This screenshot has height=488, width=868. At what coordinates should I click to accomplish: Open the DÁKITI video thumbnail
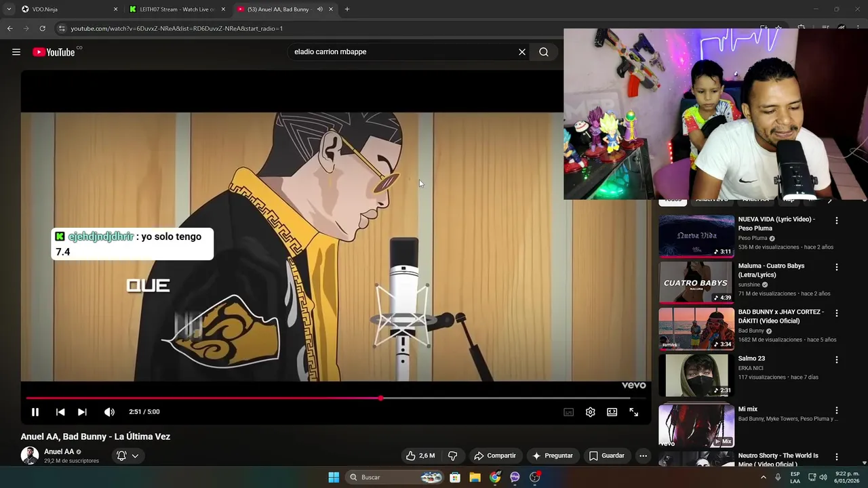pos(696,329)
